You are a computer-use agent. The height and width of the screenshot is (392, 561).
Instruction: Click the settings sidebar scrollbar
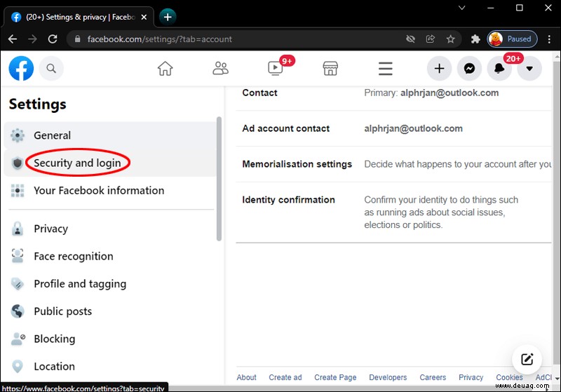(x=219, y=179)
